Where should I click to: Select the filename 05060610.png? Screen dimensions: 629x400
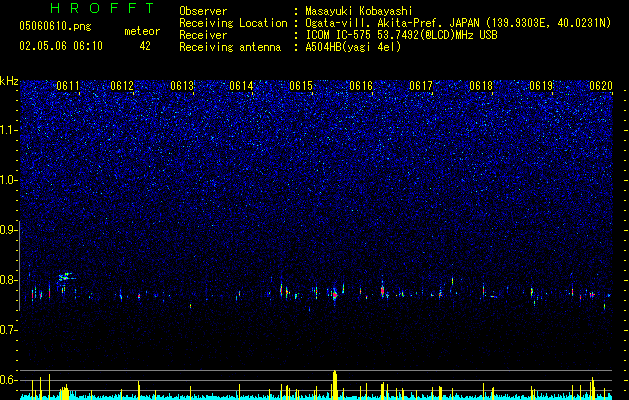pyautogui.click(x=55, y=26)
